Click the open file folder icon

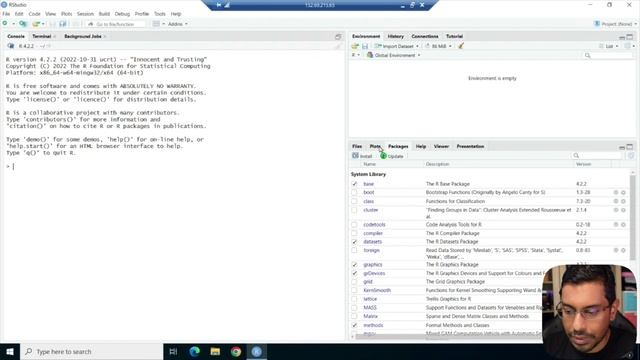[x=36, y=24]
